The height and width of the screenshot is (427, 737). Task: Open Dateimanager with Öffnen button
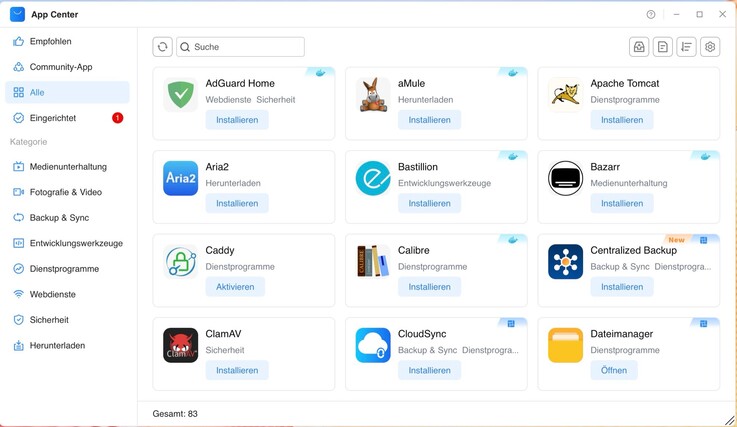pyautogui.click(x=614, y=370)
